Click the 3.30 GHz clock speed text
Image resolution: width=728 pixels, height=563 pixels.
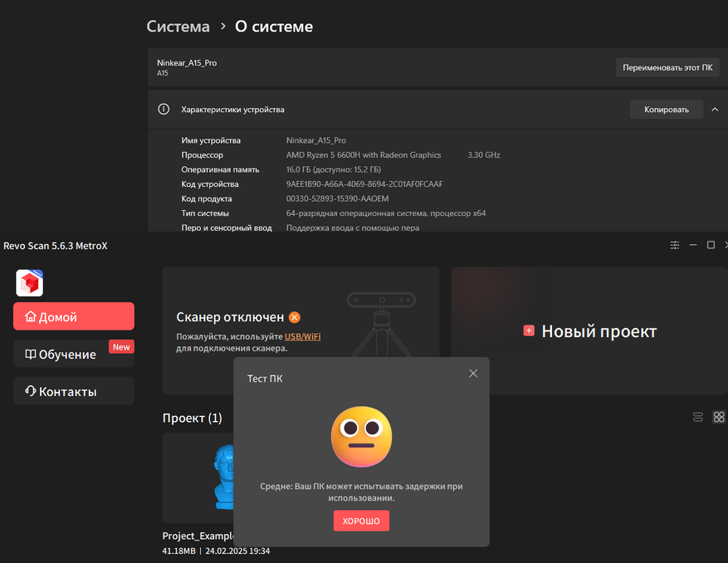coord(484,154)
